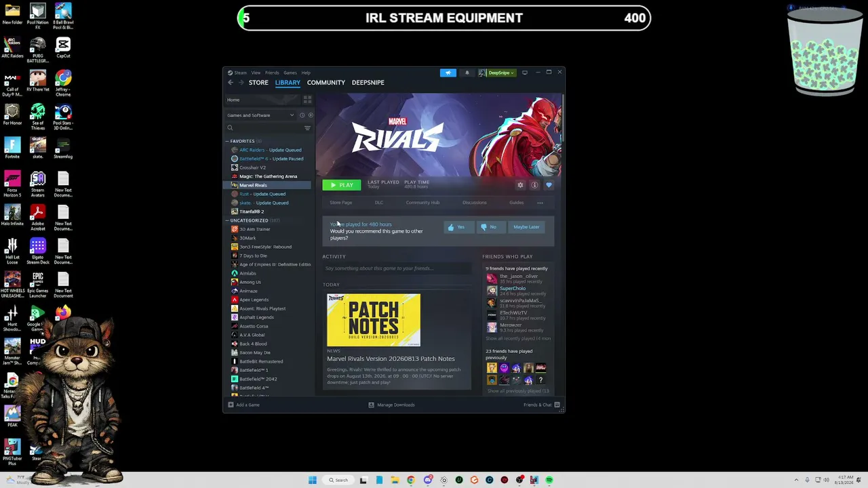
Task: Open the Steam announcements megaphone button
Action: point(448,73)
